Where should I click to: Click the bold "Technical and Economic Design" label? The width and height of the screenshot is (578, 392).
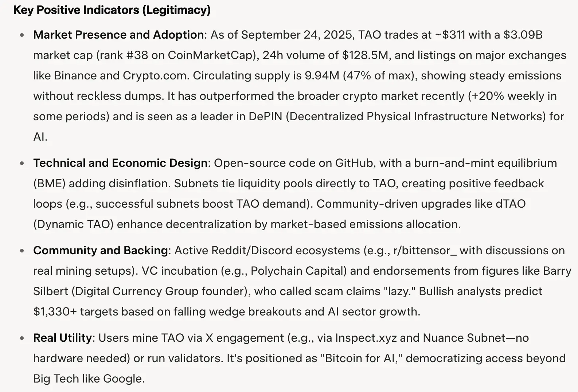tap(120, 163)
